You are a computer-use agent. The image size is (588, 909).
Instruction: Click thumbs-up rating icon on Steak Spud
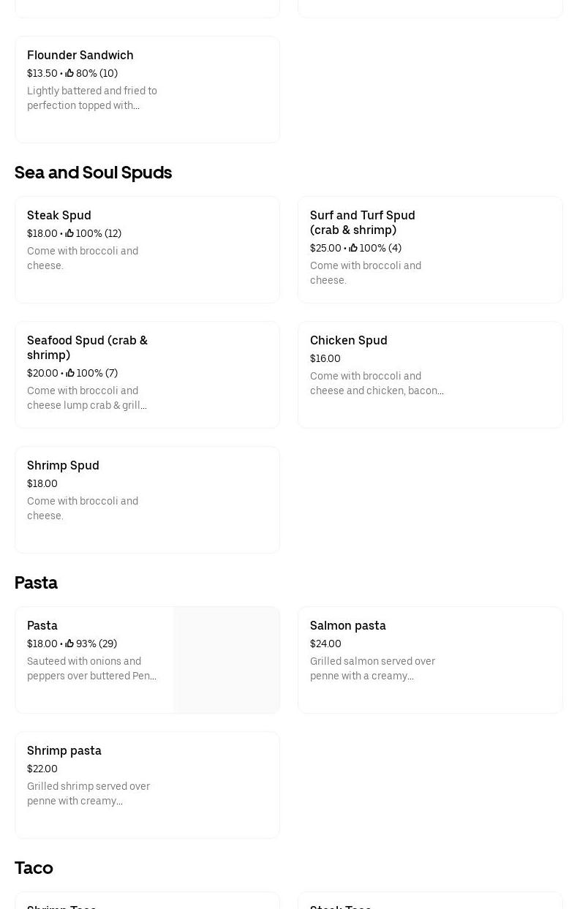pos(69,233)
